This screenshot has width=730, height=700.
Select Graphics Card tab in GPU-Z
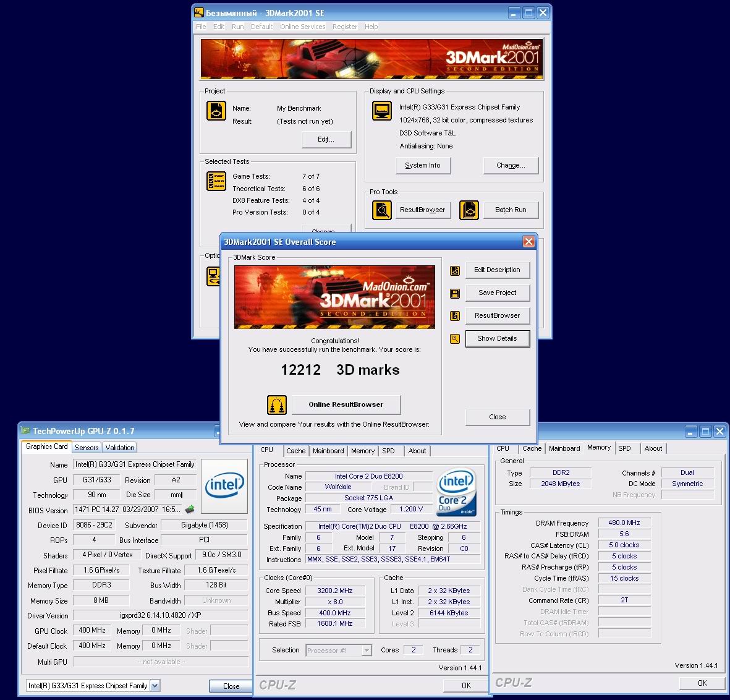pos(46,446)
